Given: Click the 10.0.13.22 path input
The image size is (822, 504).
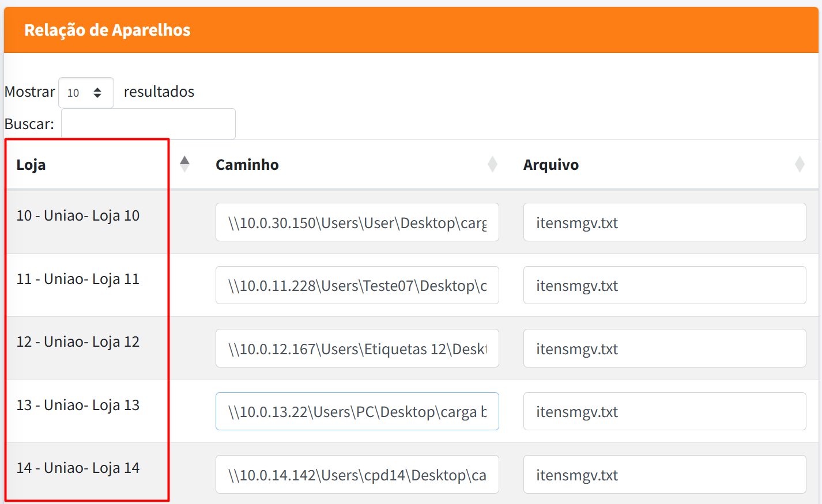Looking at the screenshot, I should click(x=357, y=411).
